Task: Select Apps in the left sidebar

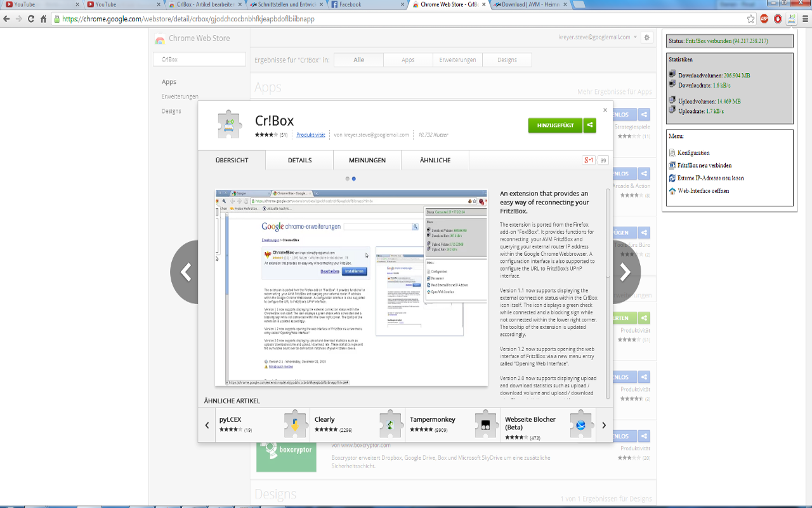Action: [x=169, y=82]
